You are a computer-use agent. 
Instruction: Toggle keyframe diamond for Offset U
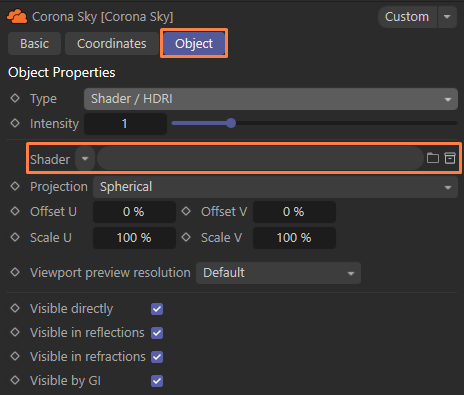pyautogui.click(x=15, y=211)
